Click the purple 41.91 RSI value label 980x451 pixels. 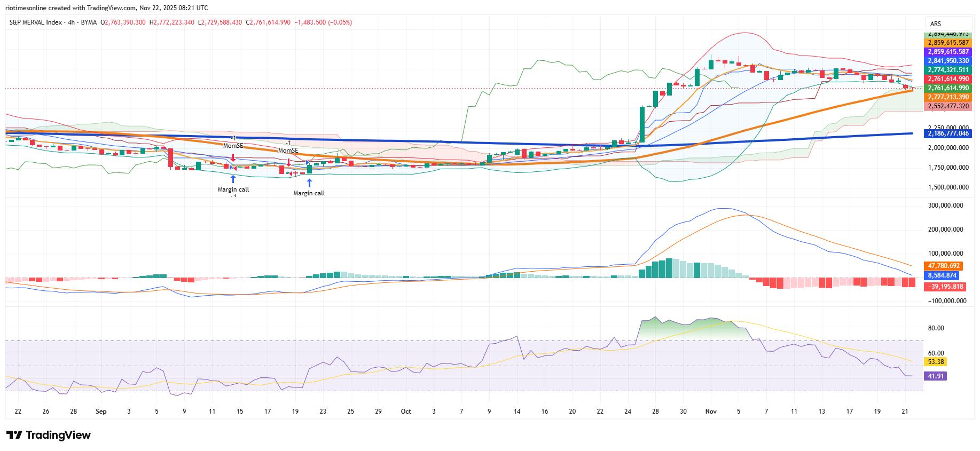934,376
